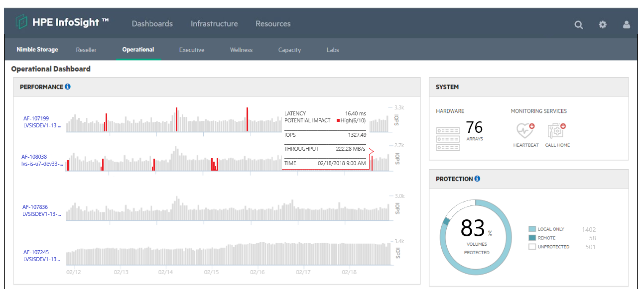Click the Local Only legend swatch

[531, 229]
